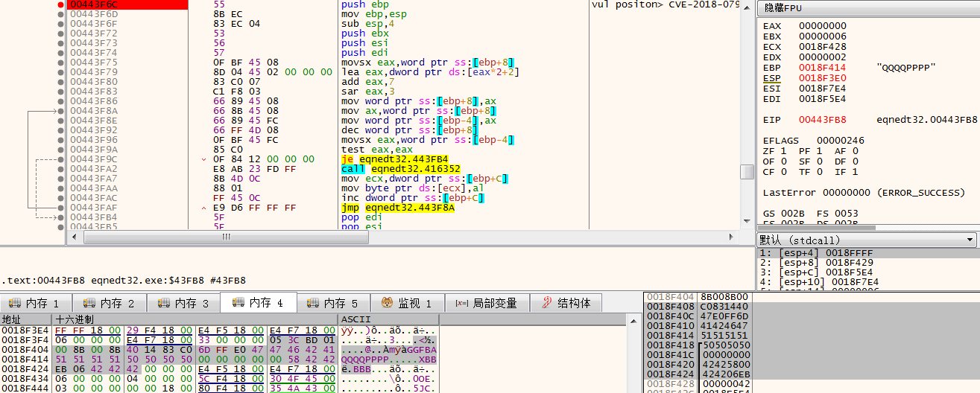Select the ESI register value 0018F7E4
This screenshot has width=980, height=393.
point(823,89)
